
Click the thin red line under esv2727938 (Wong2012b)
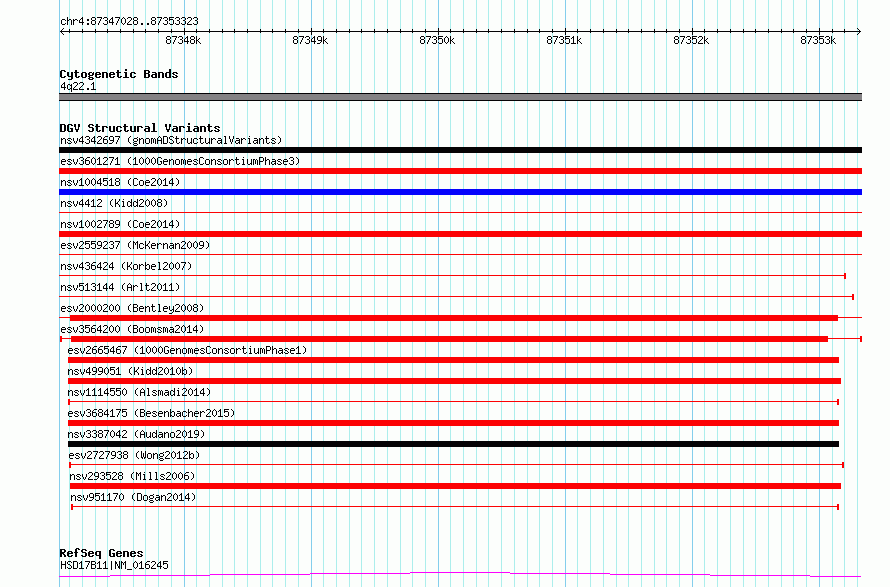pyautogui.click(x=456, y=465)
